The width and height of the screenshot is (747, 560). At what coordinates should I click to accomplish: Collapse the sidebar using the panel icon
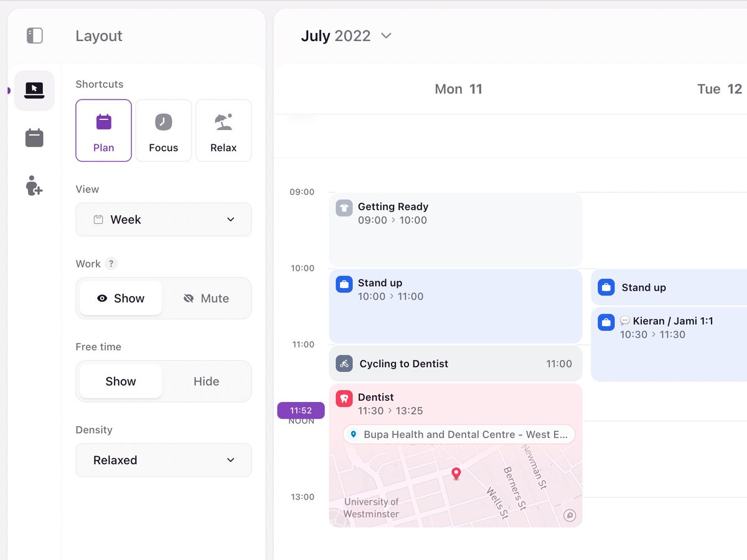tap(34, 36)
